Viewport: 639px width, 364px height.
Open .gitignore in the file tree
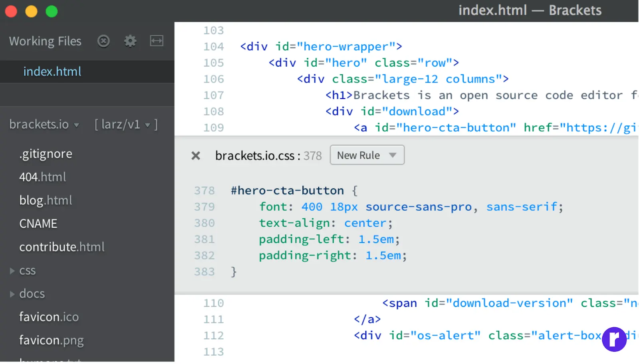point(46,154)
